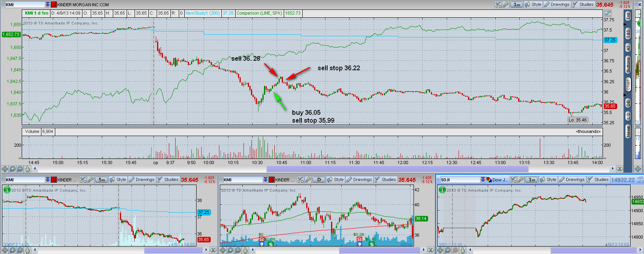Zoom out on the KMI 5m chart

coord(20,250)
